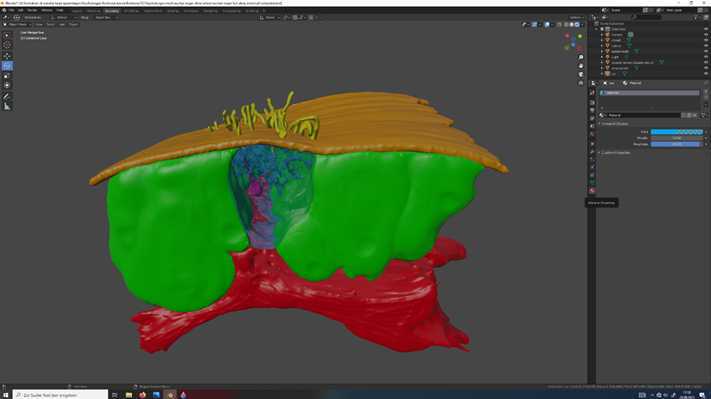711x399 pixels.
Task: Open the viewport Object menu
Action: (x=73, y=24)
